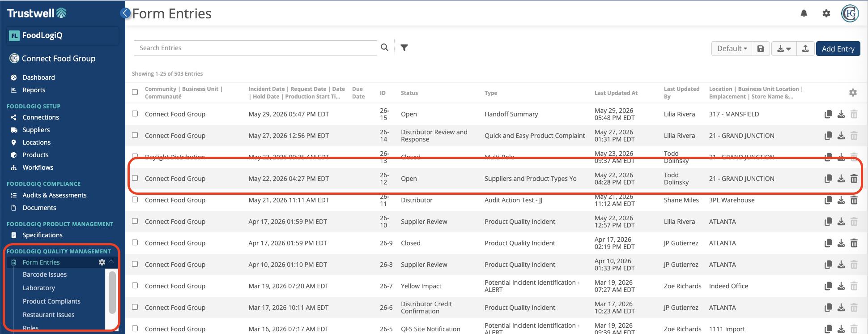The height and width of the screenshot is (334, 868).
Task: Open FoodLogiQ app switcher
Action: click(63, 35)
